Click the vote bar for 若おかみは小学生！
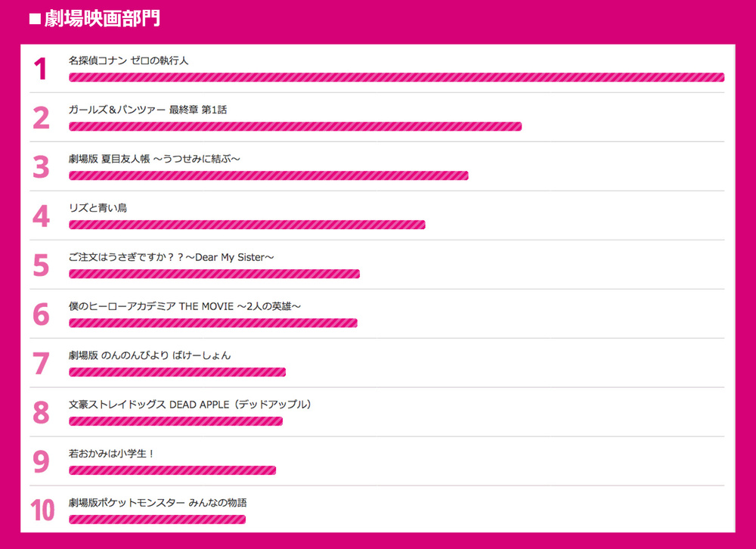756x549 pixels. coord(172,470)
